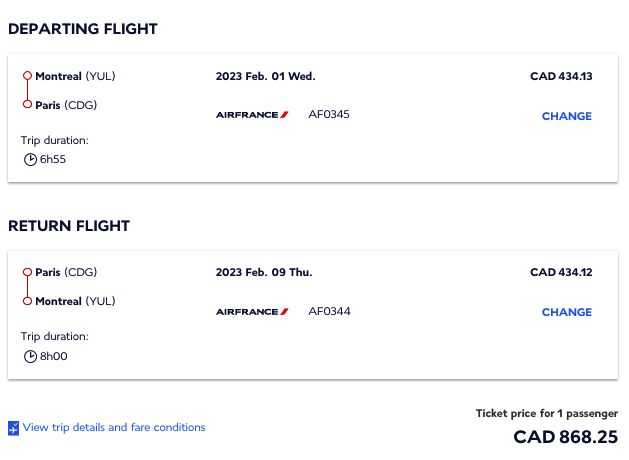Click the clock icon next to 6h55

(x=29, y=159)
